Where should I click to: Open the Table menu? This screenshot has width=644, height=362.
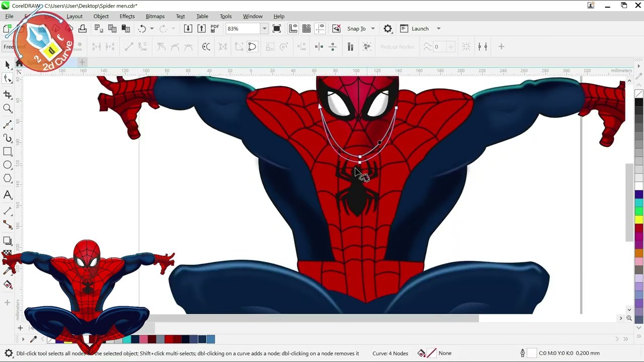pos(202,16)
